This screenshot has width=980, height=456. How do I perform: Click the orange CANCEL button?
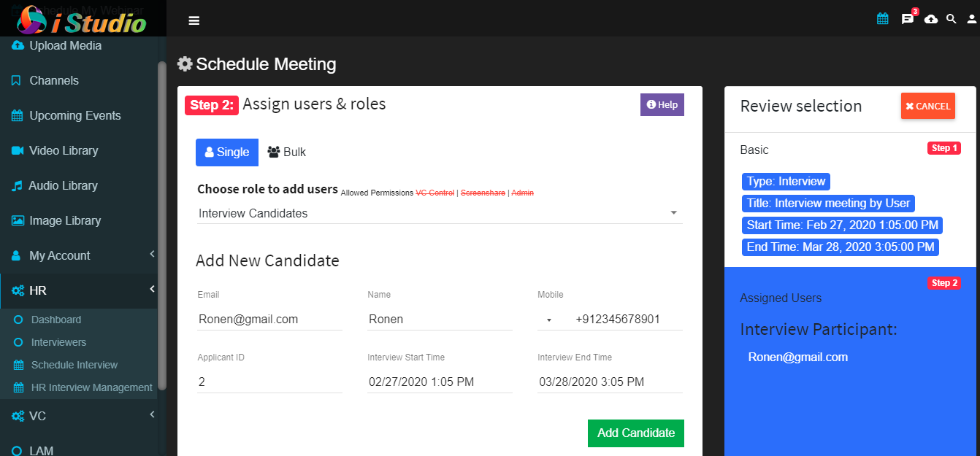928,106
